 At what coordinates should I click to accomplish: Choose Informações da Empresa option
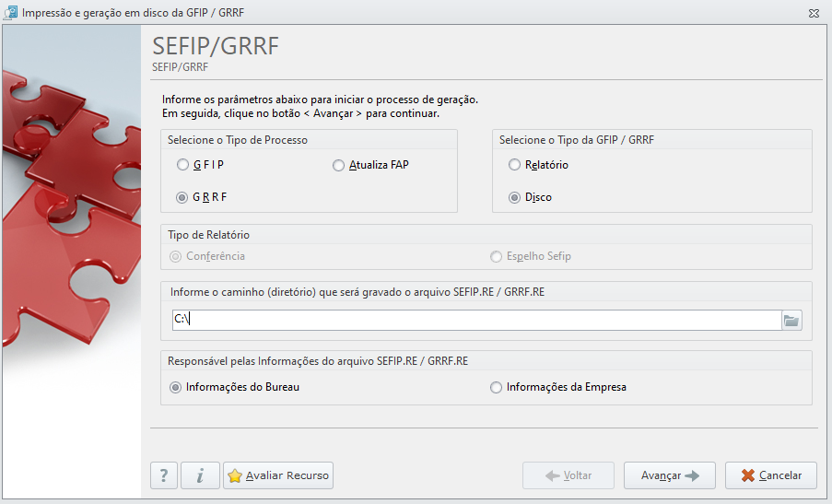coord(558,387)
